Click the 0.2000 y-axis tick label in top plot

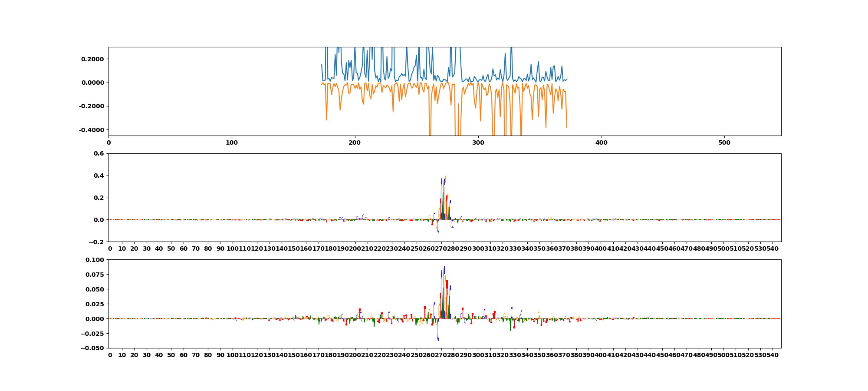[x=92, y=59]
